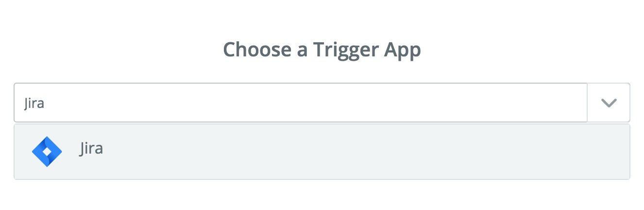This screenshot has height=210, width=644.
Task: Toggle the app suggestions with the chevron button
Action: [x=609, y=103]
